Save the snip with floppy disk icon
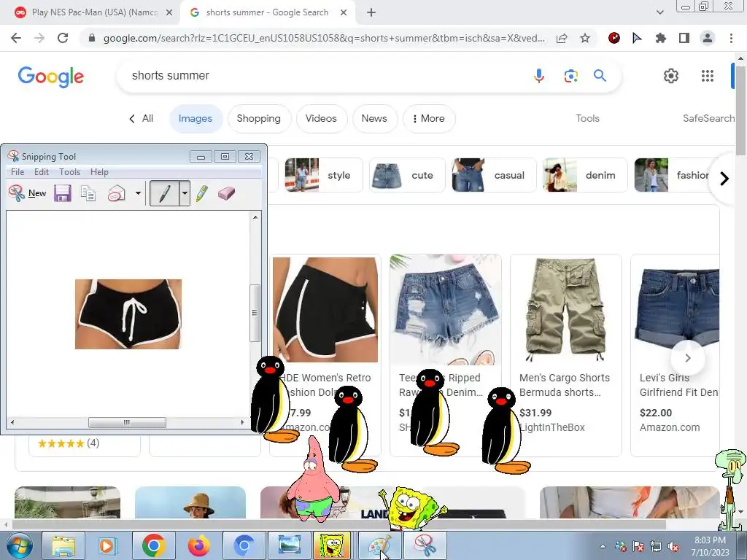The width and height of the screenshot is (747, 560). [63, 193]
